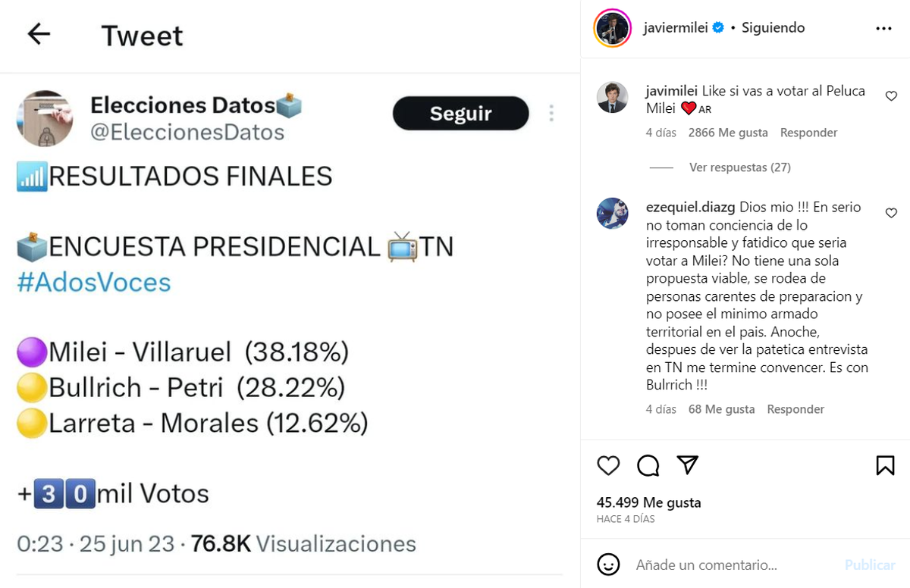Click the tweet's vertical three-dot menu
Viewport: 910px width, 588px height.
551,114
